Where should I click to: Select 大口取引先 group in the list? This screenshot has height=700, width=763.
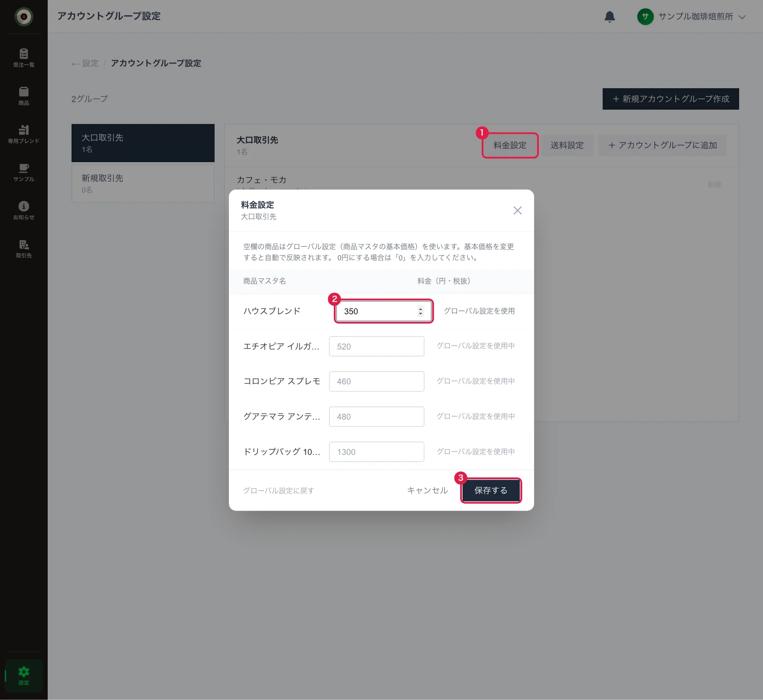click(x=143, y=143)
